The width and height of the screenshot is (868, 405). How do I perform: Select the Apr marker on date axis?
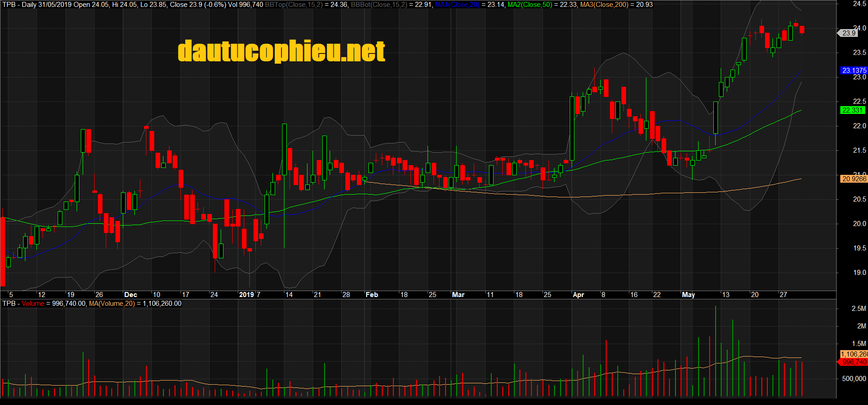pos(578,295)
